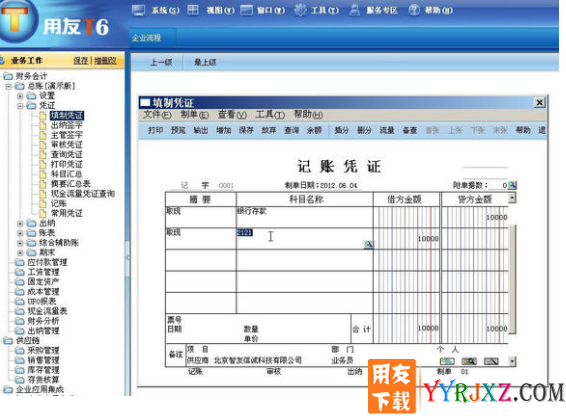Click the 查询 toolbar button
This screenshot has width=566, height=416.
pos(292,130)
